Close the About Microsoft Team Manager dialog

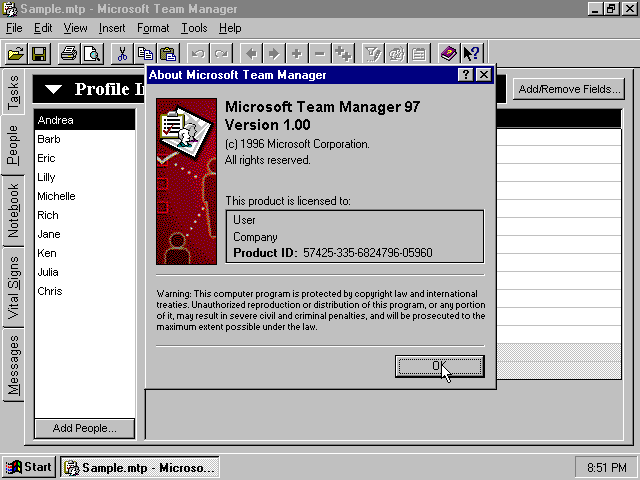pyautogui.click(x=484, y=75)
